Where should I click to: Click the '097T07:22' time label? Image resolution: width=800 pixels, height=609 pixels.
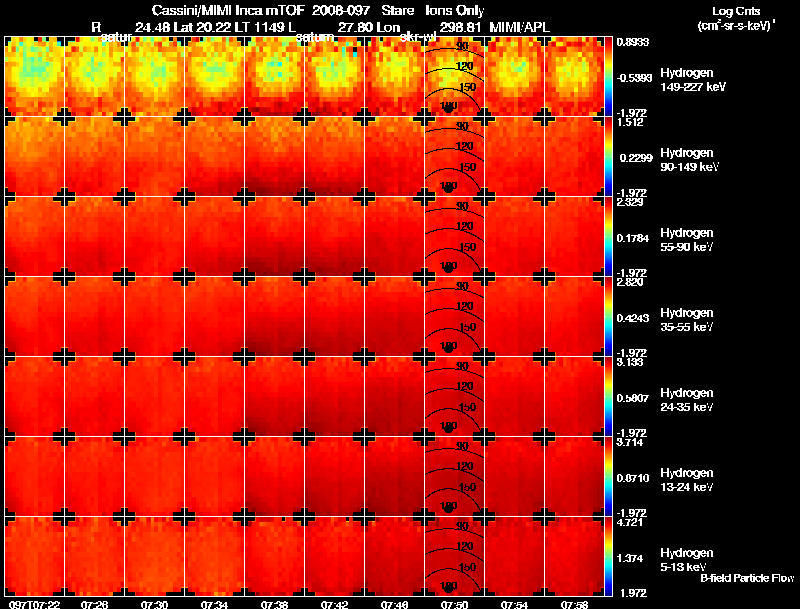click(x=35, y=604)
